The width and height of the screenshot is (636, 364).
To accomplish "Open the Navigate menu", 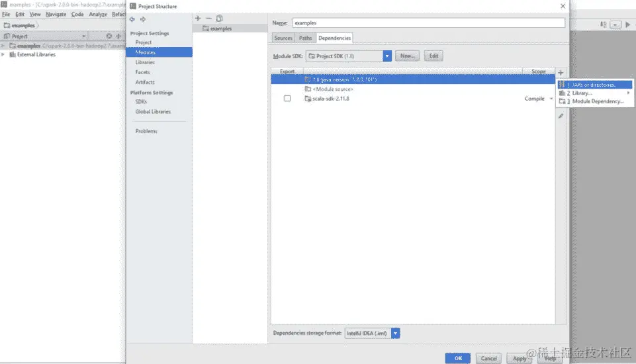I will (56, 14).
